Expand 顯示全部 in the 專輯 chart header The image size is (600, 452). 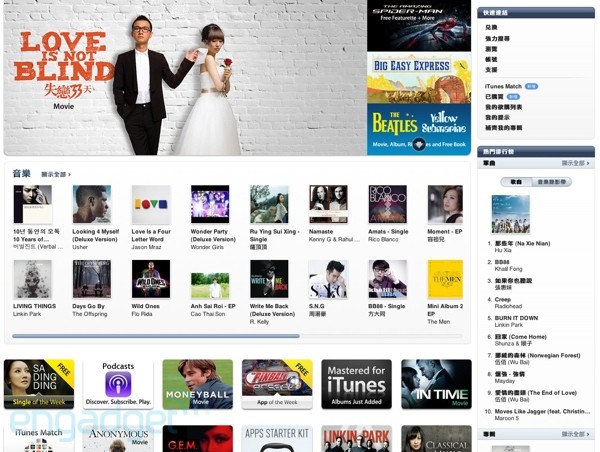[575, 435]
